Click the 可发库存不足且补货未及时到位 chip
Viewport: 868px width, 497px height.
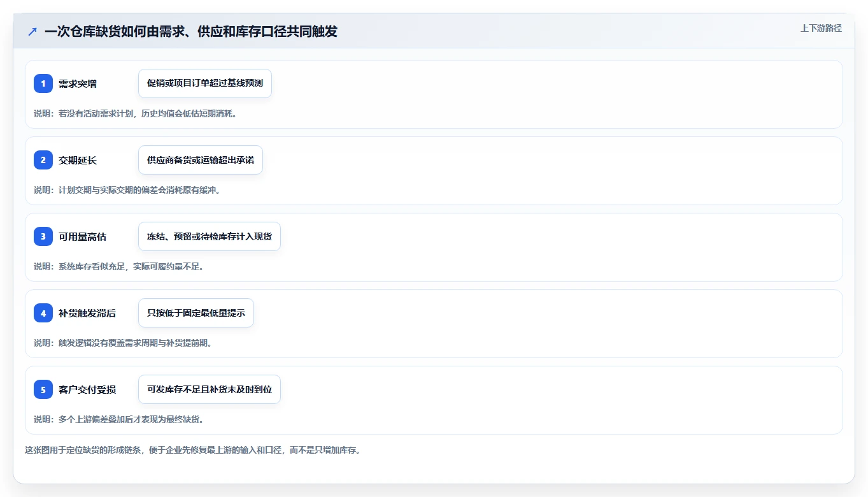[210, 389]
